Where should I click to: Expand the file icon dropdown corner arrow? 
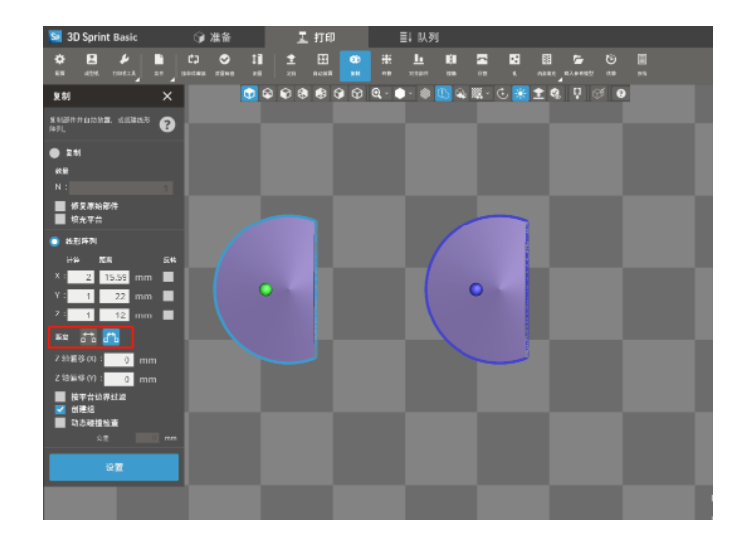coord(172,80)
